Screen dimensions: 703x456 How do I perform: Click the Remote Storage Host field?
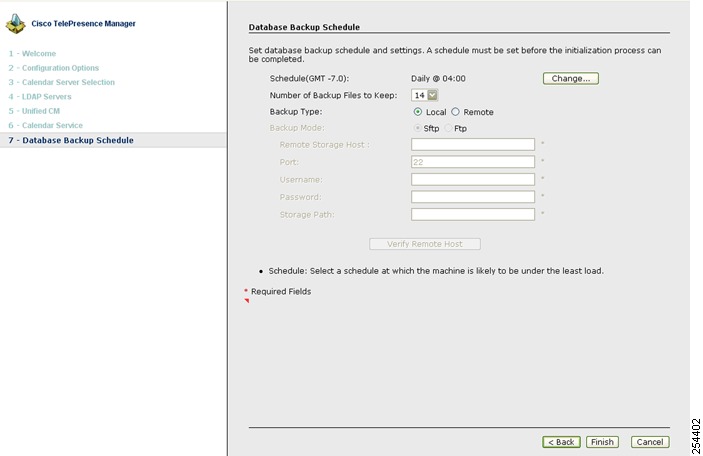473,144
